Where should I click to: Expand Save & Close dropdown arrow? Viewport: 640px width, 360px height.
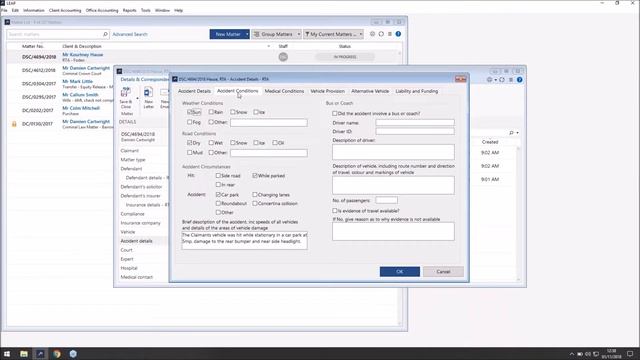tap(137, 98)
